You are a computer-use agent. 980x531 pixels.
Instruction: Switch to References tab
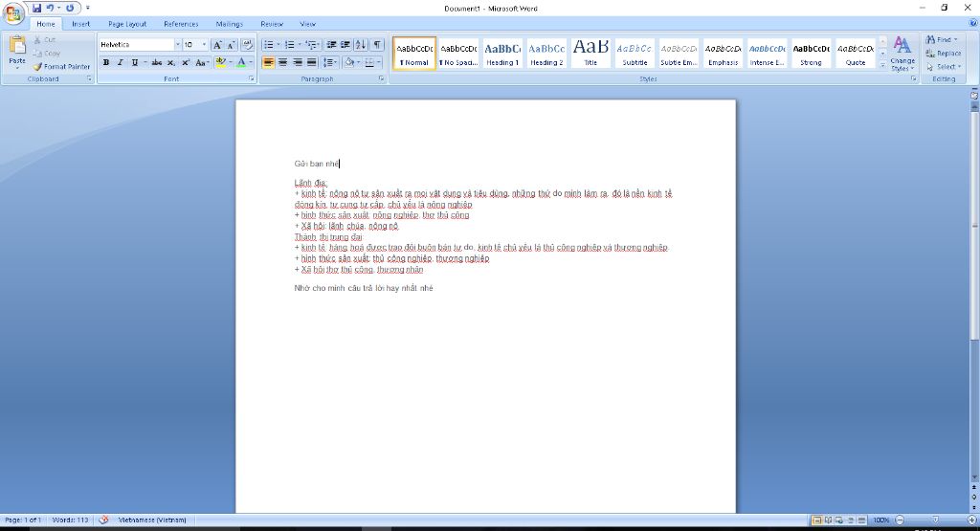point(181,24)
